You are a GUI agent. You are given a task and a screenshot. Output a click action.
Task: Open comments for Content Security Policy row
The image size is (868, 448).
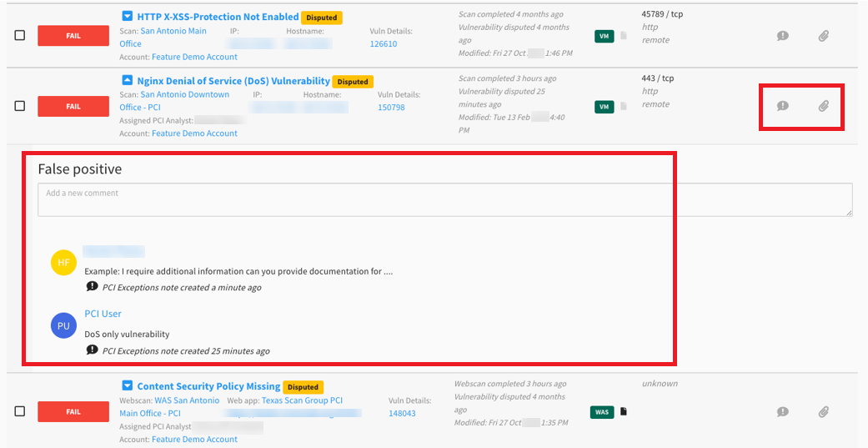tap(782, 411)
